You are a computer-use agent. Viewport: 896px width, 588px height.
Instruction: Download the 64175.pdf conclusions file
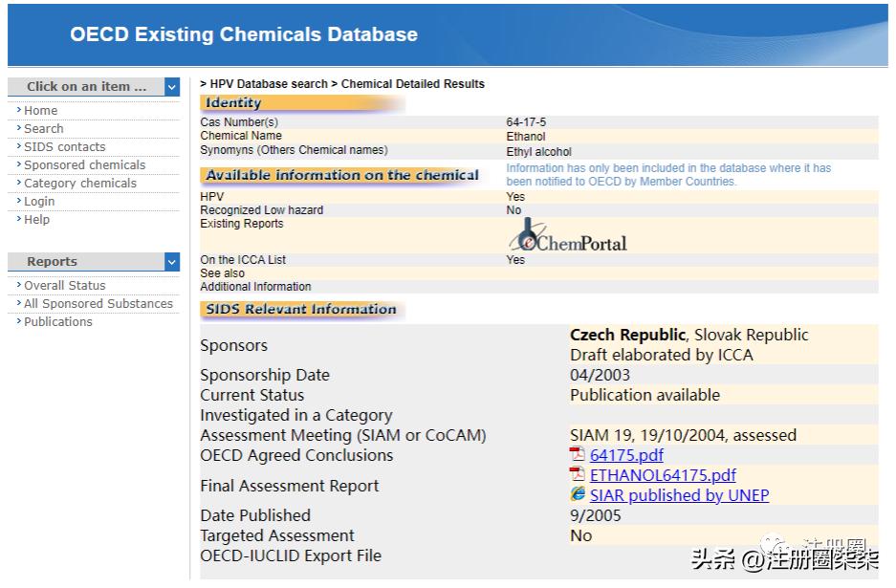[x=626, y=456]
